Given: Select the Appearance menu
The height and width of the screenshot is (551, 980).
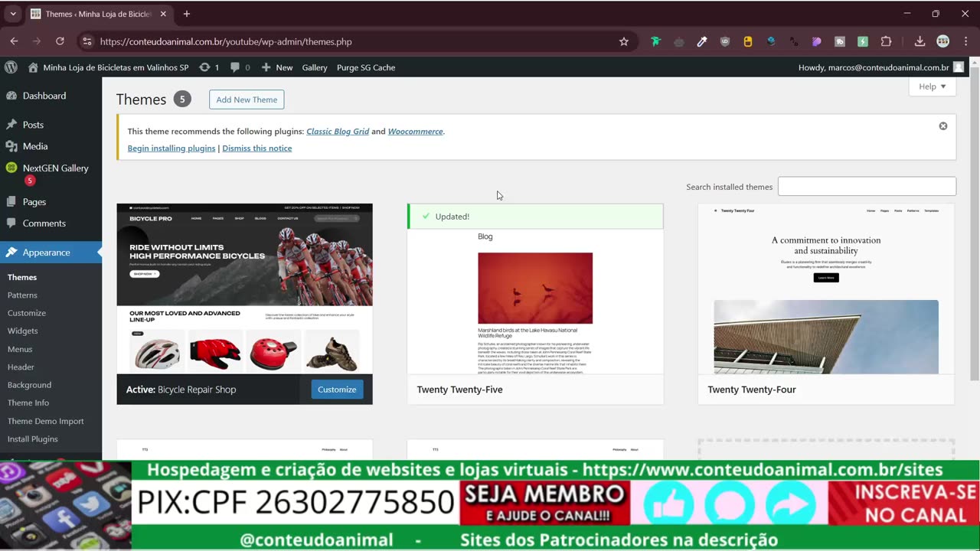Looking at the screenshot, I should (51, 253).
